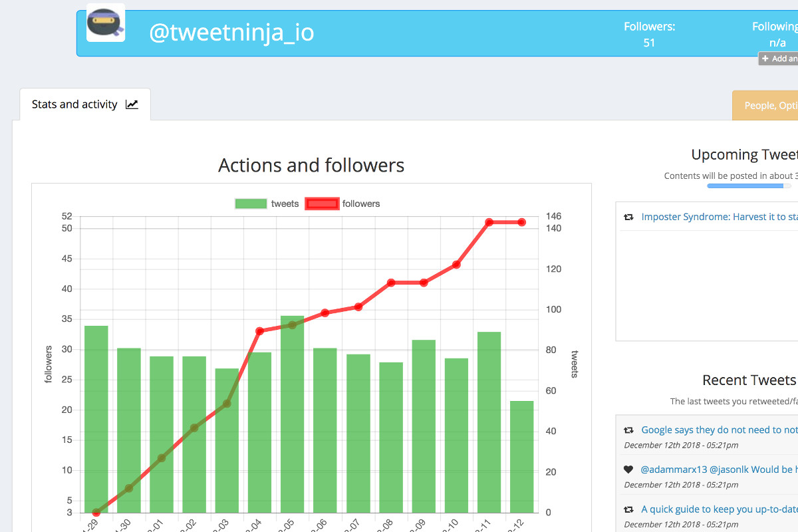Click heart icon beside @adammarx13 tweet
This screenshot has height=532, width=798.
(x=628, y=469)
